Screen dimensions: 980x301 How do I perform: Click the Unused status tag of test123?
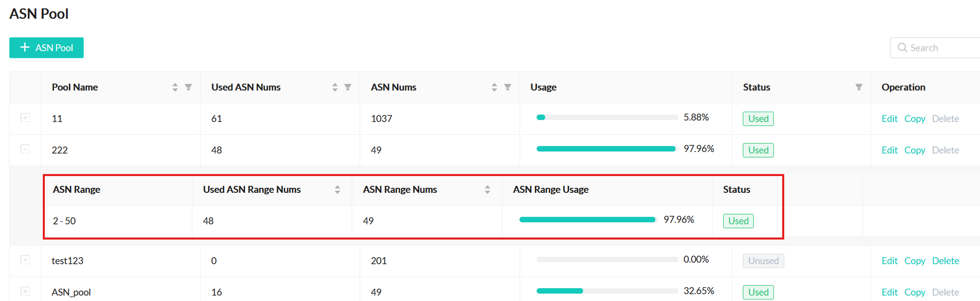763,261
